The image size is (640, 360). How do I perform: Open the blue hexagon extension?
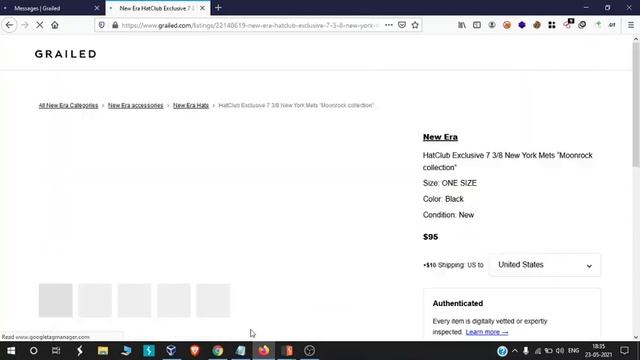click(522, 25)
